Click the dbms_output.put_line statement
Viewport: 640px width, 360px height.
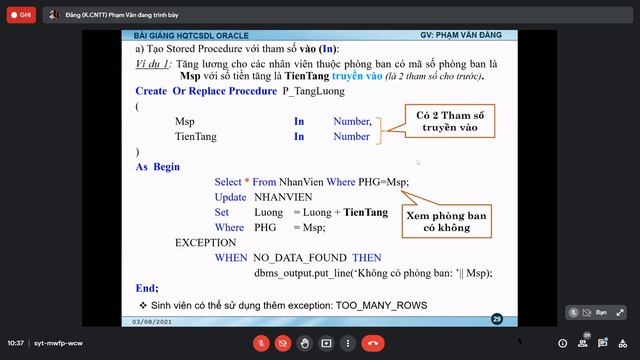coord(373,273)
